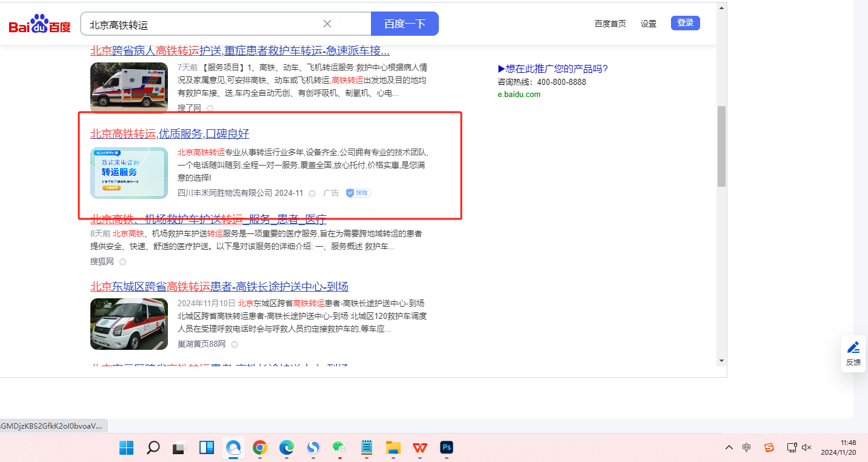Click the Sogou input method tray icon
The width and height of the screenshot is (868, 462).
tap(769, 447)
